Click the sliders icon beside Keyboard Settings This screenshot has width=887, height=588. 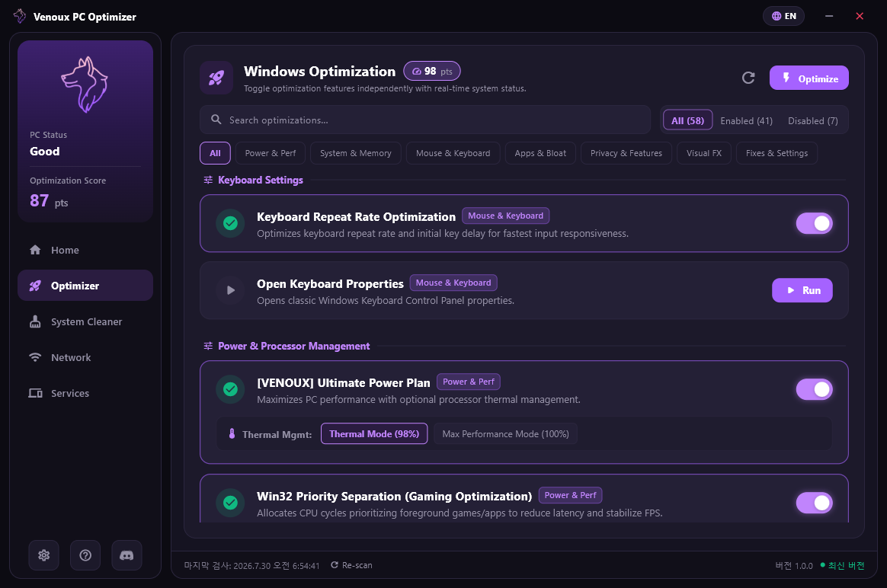click(208, 180)
